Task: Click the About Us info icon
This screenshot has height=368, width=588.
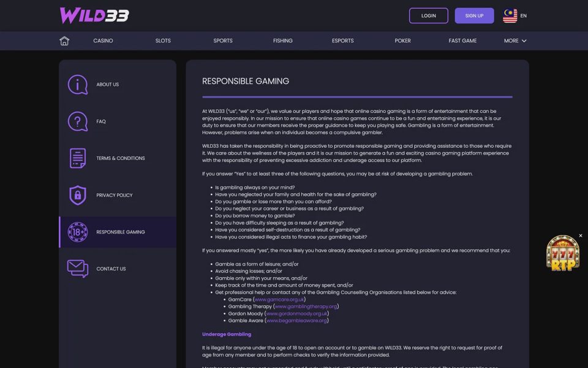Action: pos(78,85)
